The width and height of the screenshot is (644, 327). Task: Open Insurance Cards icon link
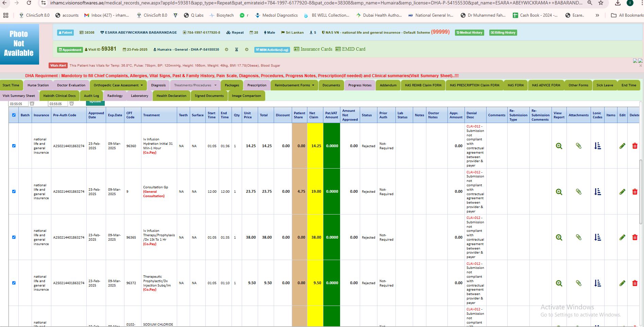pyautogui.click(x=313, y=49)
